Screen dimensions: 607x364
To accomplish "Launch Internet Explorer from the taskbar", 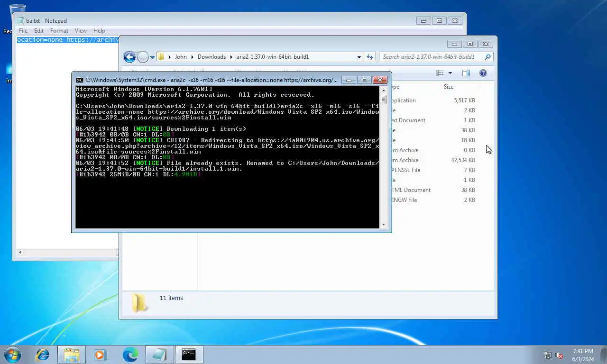I will tap(43, 355).
